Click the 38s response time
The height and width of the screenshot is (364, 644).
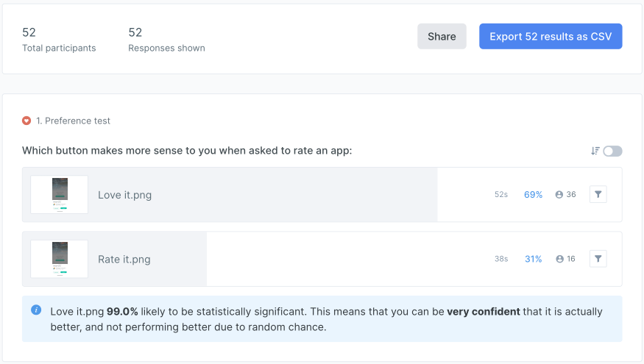tap(501, 259)
